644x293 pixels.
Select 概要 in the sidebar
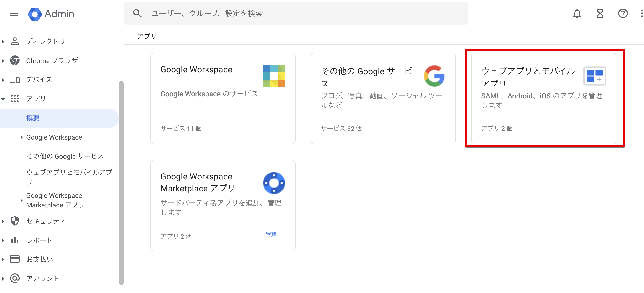(33, 118)
